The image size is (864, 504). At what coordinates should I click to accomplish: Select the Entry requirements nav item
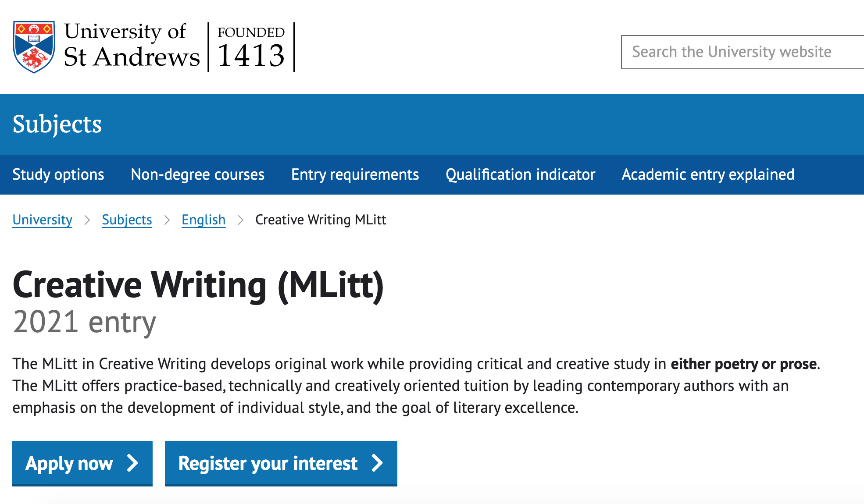click(x=355, y=174)
